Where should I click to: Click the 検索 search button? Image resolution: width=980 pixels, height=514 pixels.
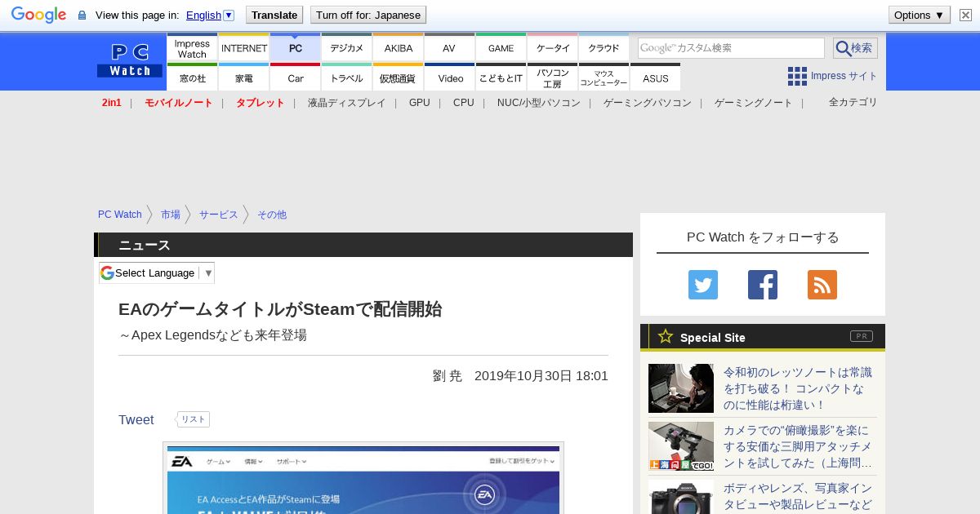click(x=855, y=48)
